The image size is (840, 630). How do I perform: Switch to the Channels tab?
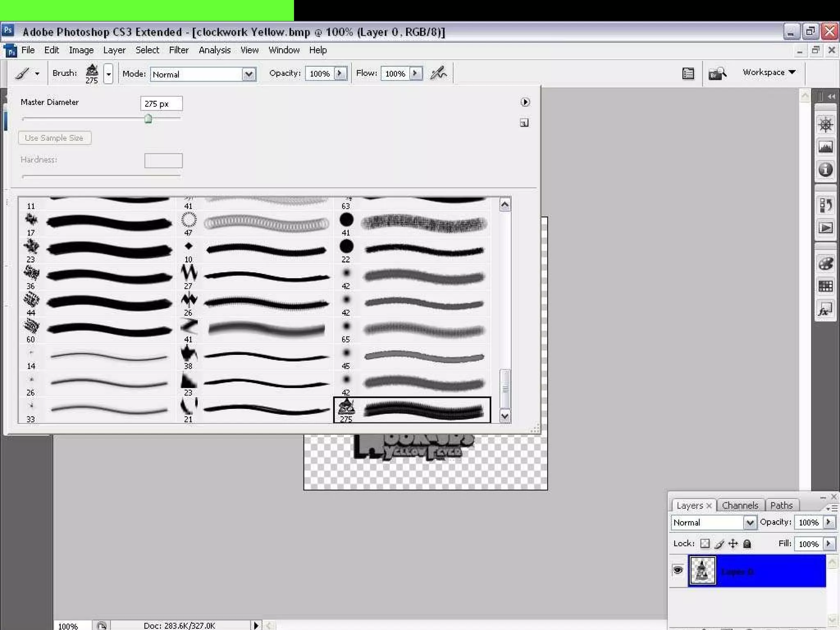click(x=740, y=505)
